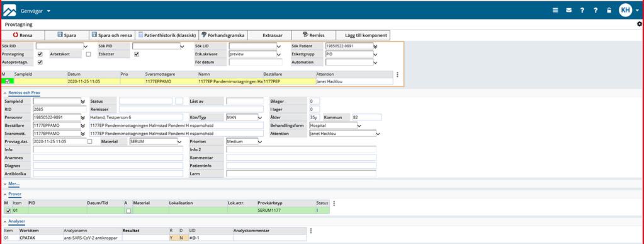Collapse the Prover section

tap(14, 194)
